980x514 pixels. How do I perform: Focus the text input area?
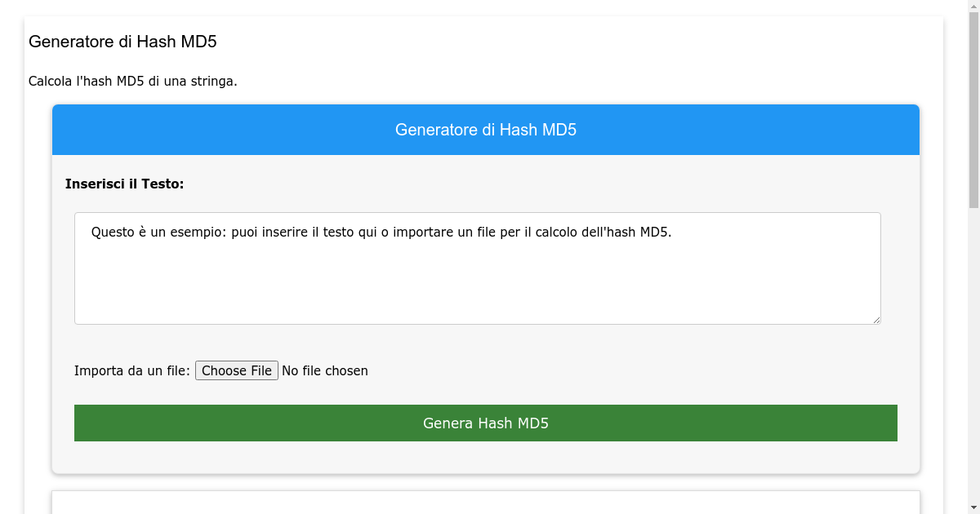click(x=478, y=269)
